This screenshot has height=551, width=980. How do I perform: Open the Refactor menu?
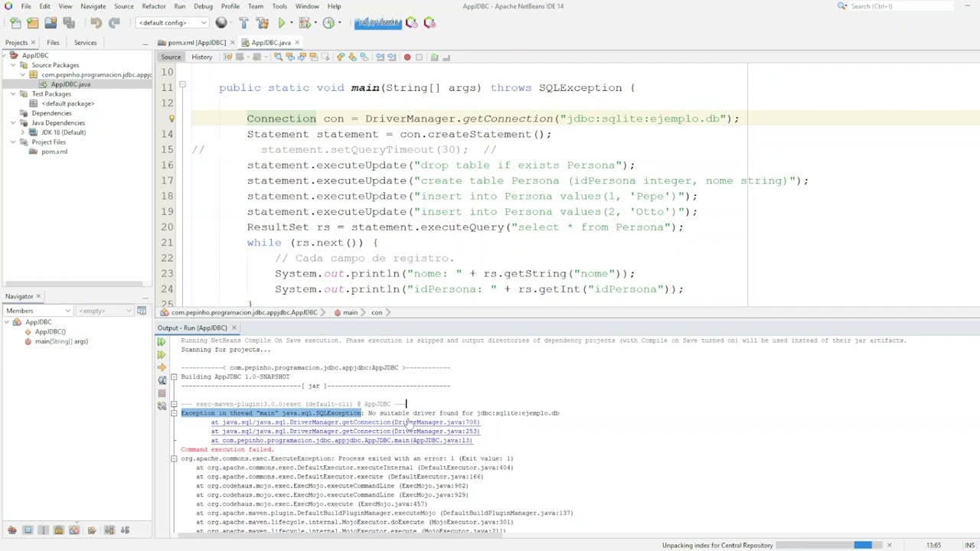pyautogui.click(x=153, y=6)
